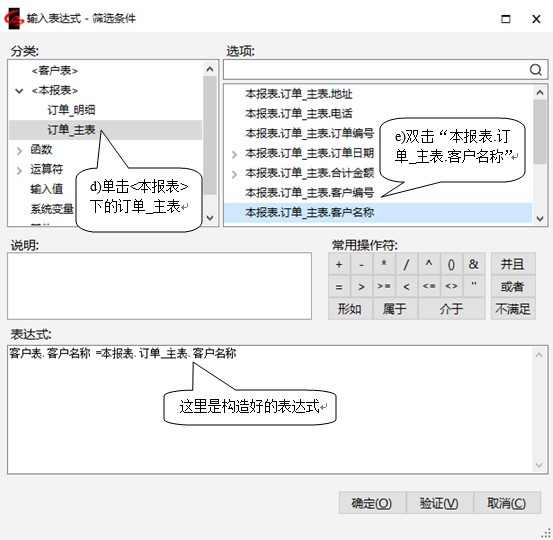
Task: Click the 介于 operator button
Action: pos(451,309)
